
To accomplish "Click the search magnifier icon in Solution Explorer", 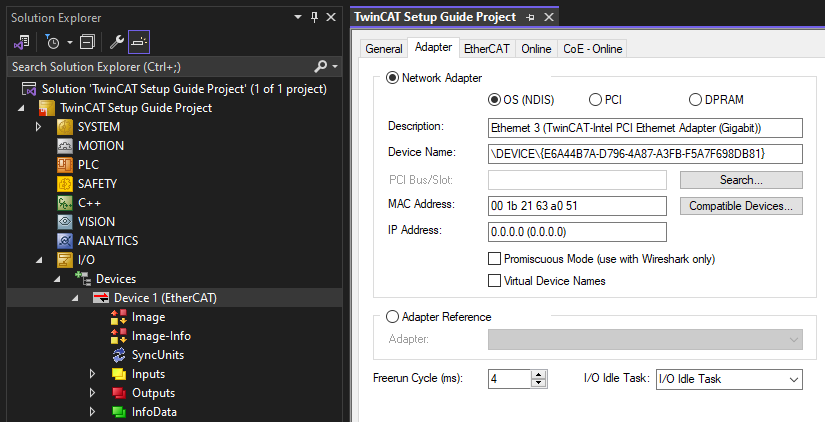I will point(320,66).
